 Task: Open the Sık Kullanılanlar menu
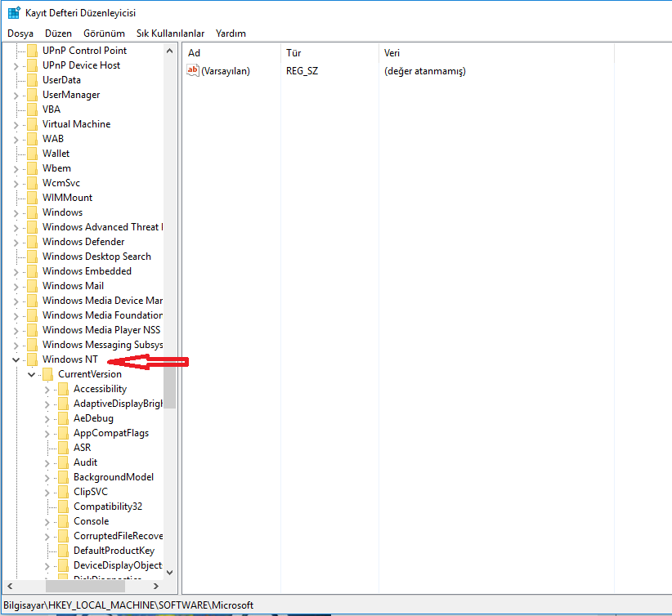[170, 33]
